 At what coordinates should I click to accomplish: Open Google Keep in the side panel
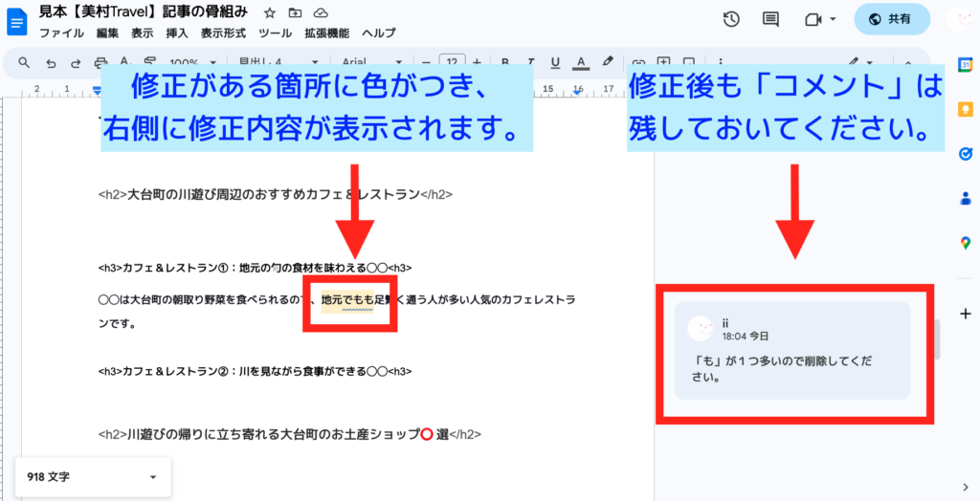click(966, 110)
